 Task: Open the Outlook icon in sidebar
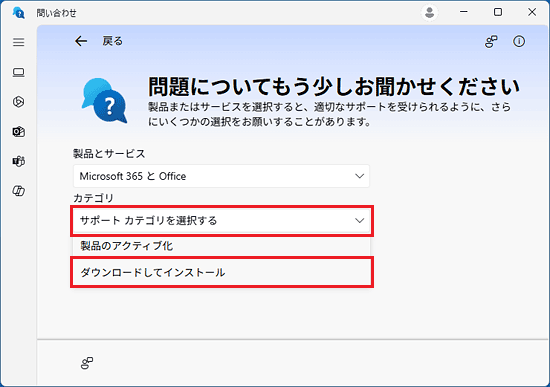coord(19,132)
